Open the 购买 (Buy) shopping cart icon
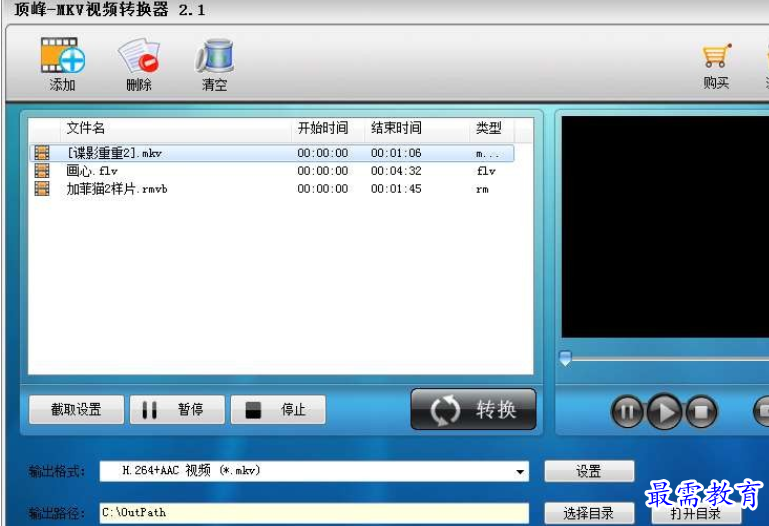 (x=716, y=58)
